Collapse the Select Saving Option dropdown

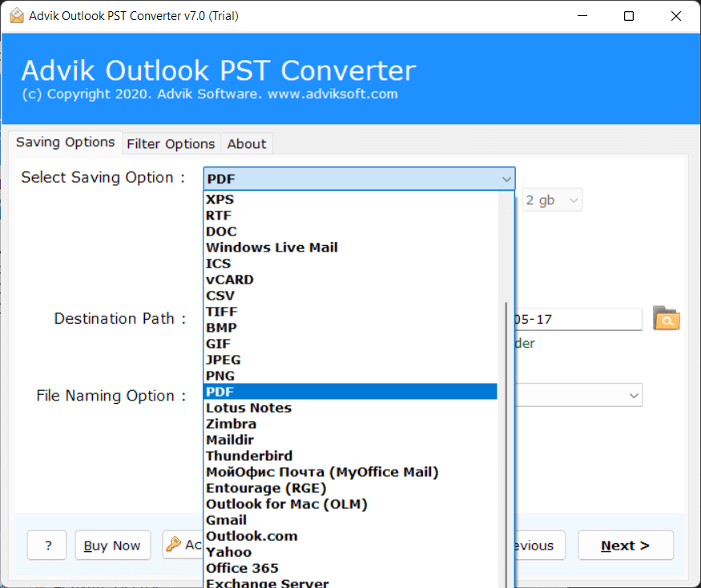pyautogui.click(x=506, y=178)
